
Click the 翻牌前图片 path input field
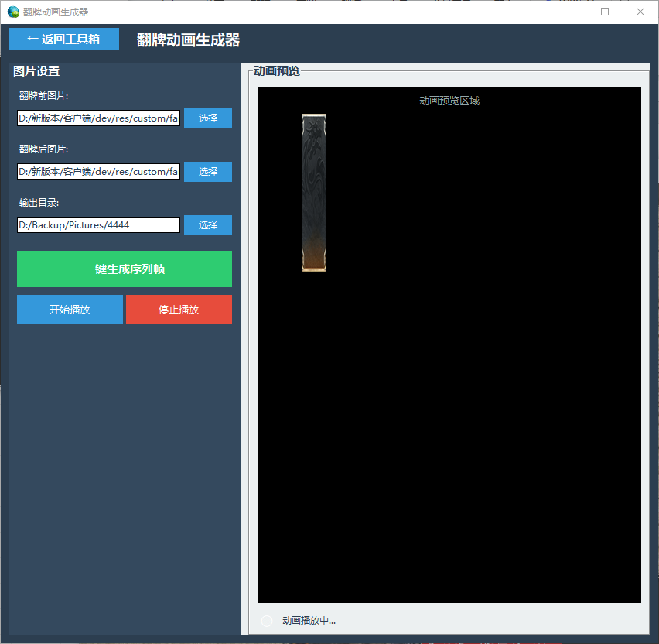click(x=97, y=118)
